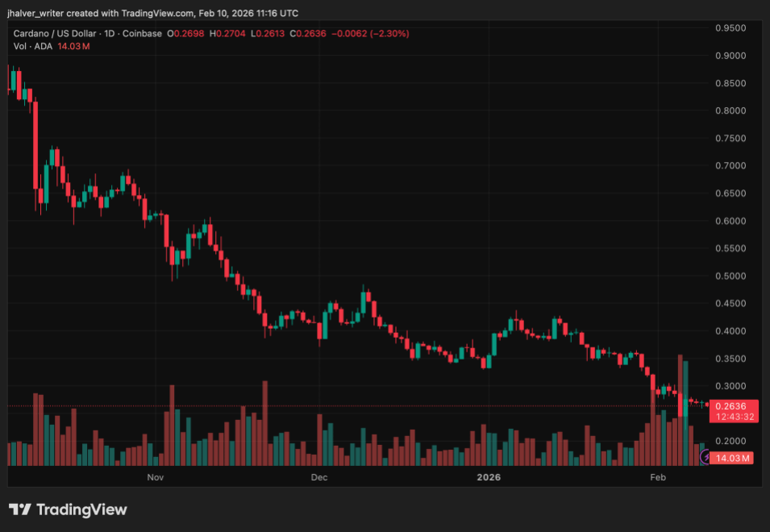Click Feb on the time axis

tap(658, 477)
